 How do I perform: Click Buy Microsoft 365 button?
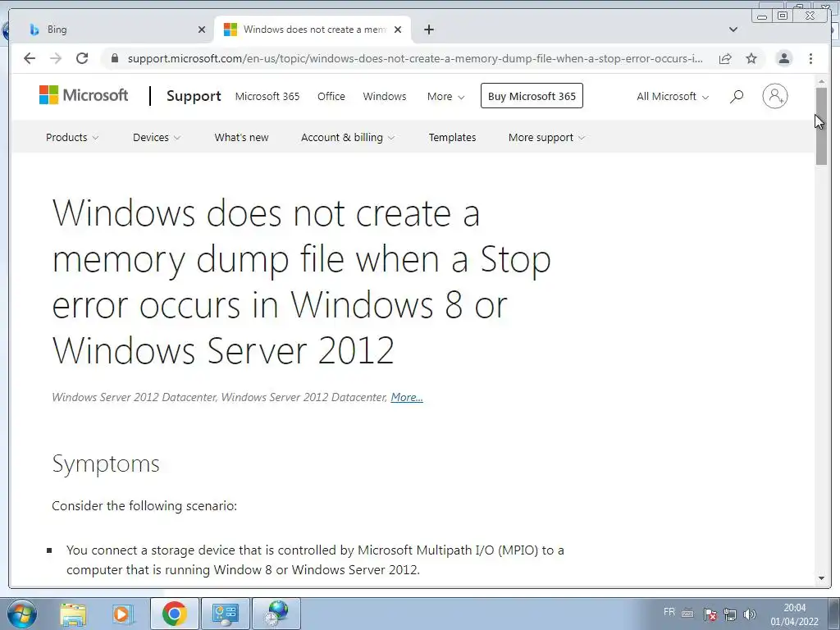tap(532, 96)
